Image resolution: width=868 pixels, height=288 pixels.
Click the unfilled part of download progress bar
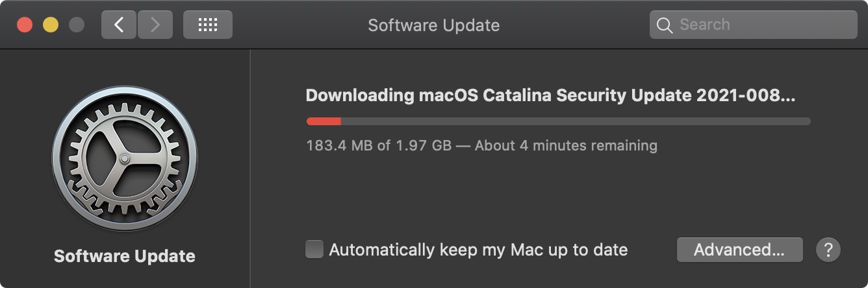coord(575,121)
